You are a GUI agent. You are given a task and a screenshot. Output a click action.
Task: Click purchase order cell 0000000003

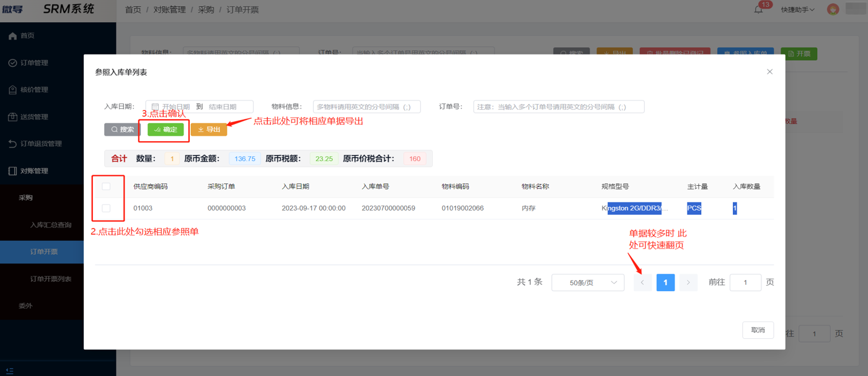pos(227,208)
